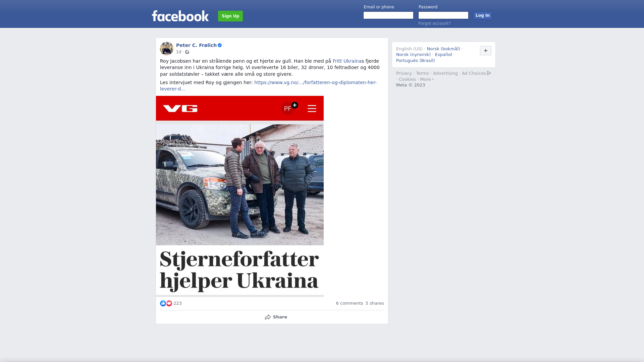This screenshot has width=644, height=362.
Task: Focus the Password input field
Action: (443, 15)
